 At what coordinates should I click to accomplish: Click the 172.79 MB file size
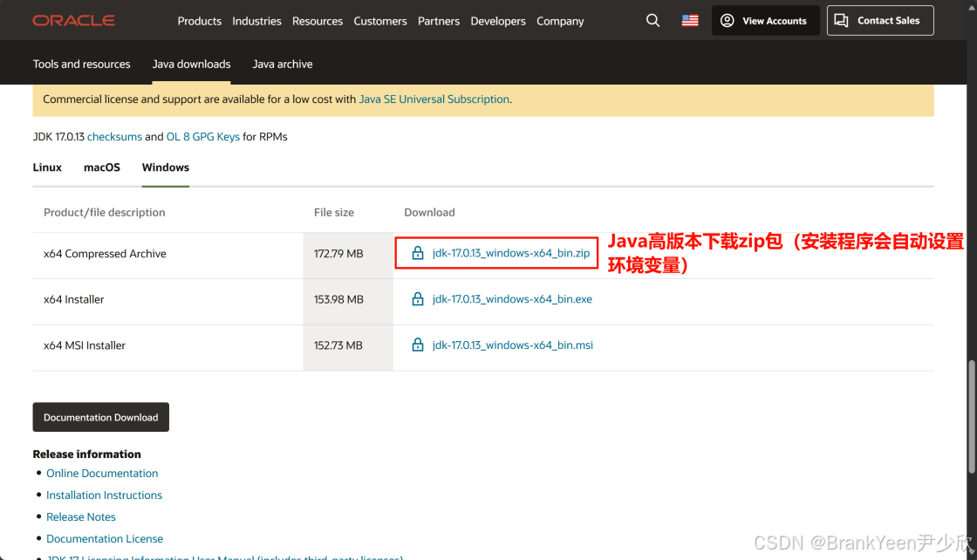[338, 254]
